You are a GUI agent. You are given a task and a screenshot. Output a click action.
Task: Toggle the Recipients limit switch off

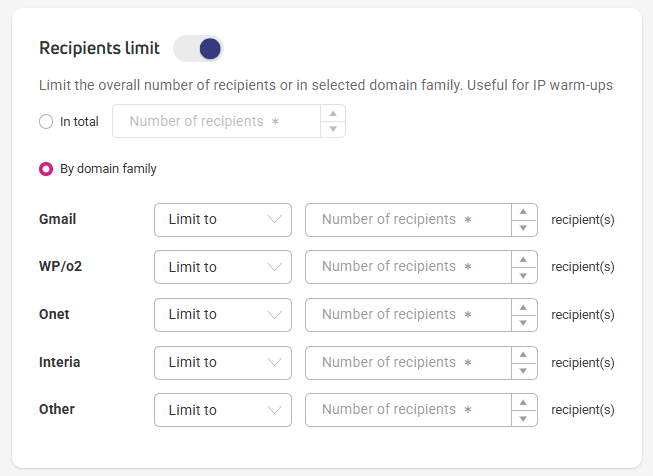[198, 48]
